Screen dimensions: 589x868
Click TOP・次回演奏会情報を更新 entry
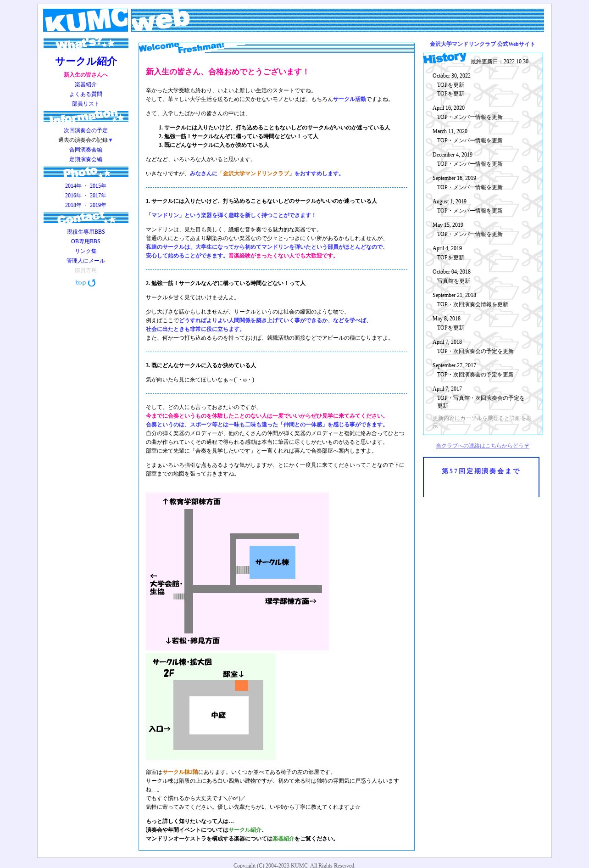[x=472, y=304]
